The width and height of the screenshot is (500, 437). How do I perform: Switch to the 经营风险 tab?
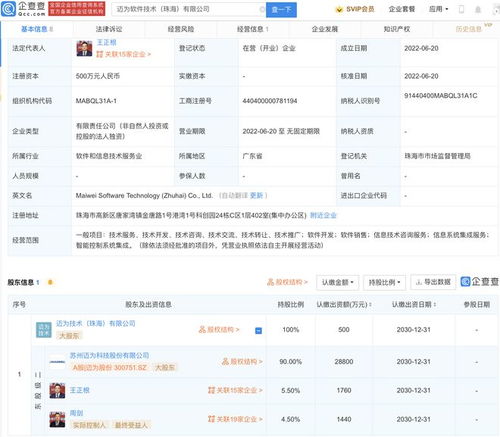click(181, 29)
